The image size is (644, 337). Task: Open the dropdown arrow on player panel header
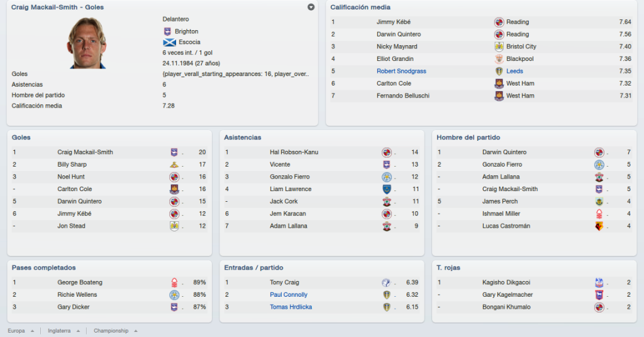click(x=311, y=7)
